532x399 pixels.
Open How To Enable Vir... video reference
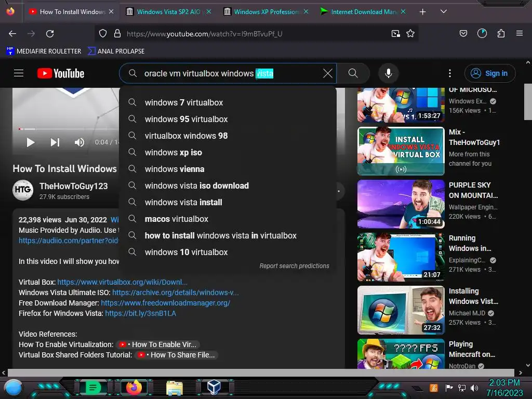click(x=158, y=345)
